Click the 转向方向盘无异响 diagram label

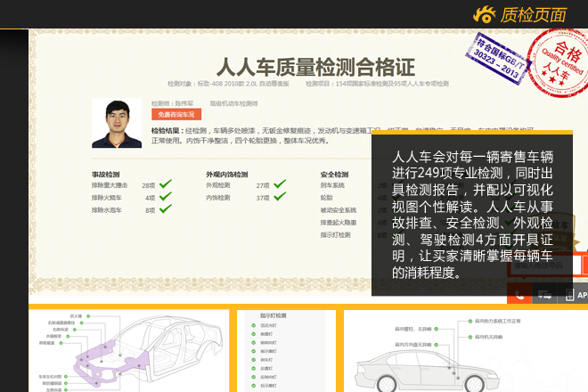412,345
